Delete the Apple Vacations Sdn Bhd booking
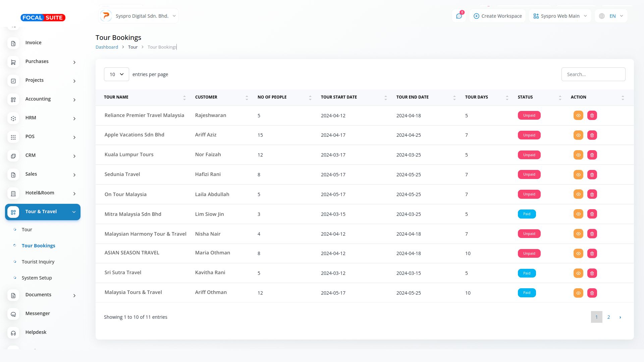 tap(592, 135)
